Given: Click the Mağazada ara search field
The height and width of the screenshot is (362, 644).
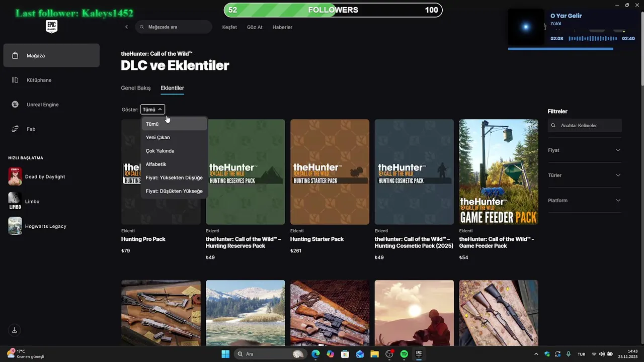Looking at the screenshot, I should point(174,27).
